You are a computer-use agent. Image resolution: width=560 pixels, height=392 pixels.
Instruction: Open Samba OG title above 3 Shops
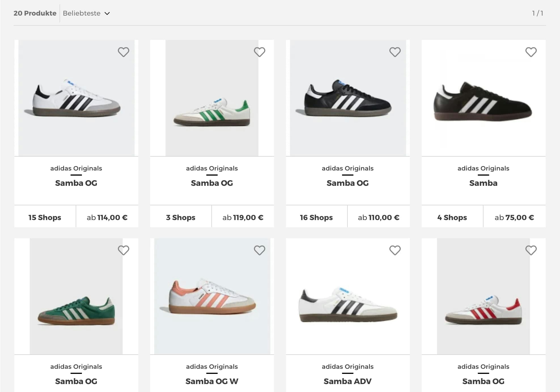[x=212, y=183]
